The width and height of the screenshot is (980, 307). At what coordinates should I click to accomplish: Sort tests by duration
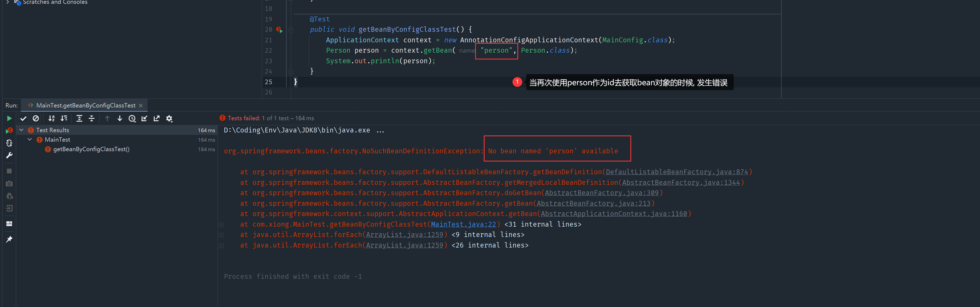point(64,118)
